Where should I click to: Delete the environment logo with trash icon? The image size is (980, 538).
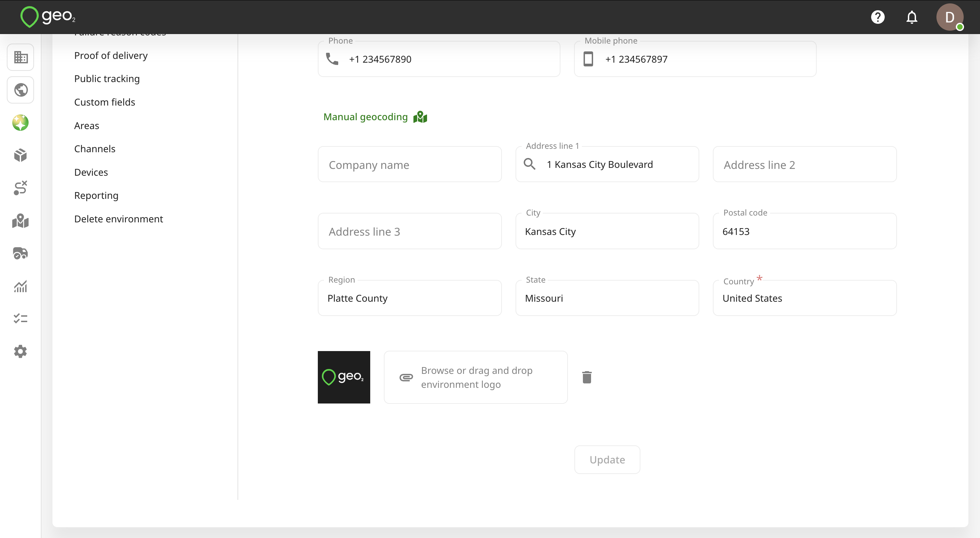tap(587, 377)
